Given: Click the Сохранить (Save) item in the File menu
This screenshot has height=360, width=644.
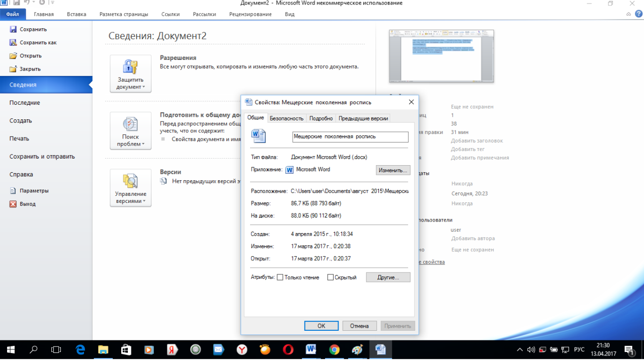Looking at the screenshot, I should (28, 29).
